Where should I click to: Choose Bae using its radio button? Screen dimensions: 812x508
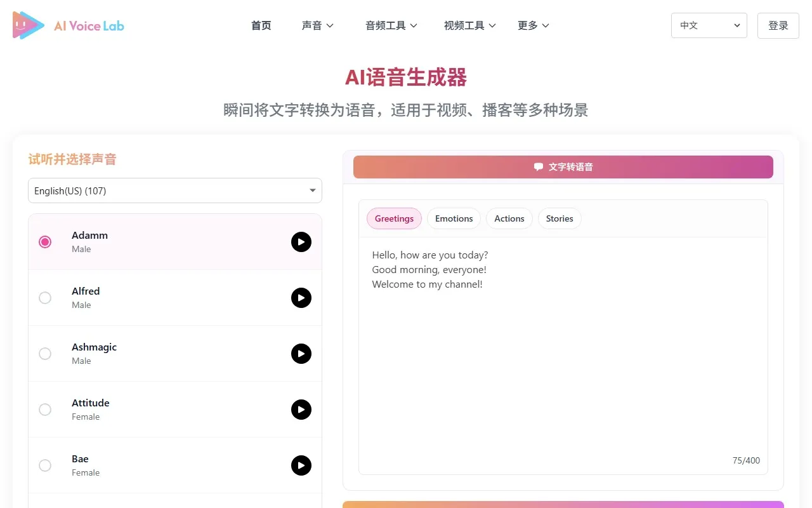click(45, 465)
